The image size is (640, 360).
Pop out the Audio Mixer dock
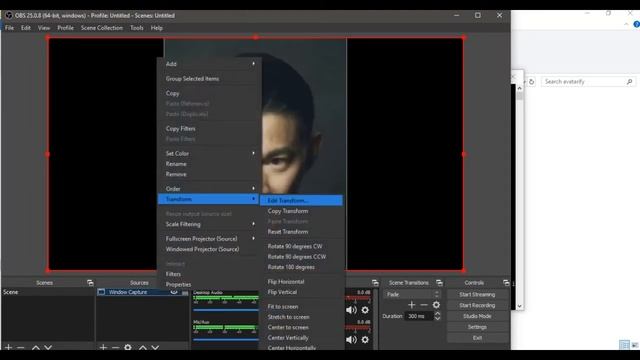point(375,283)
